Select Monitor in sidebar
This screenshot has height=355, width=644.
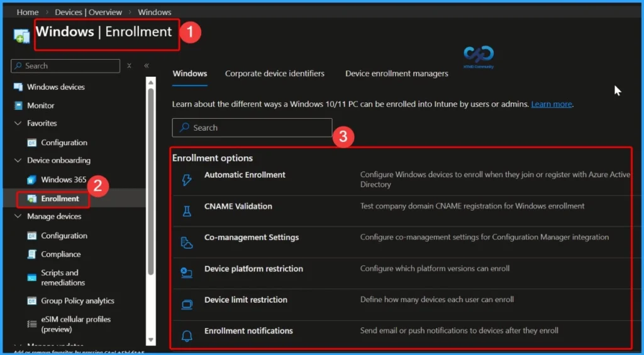[41, 106]
